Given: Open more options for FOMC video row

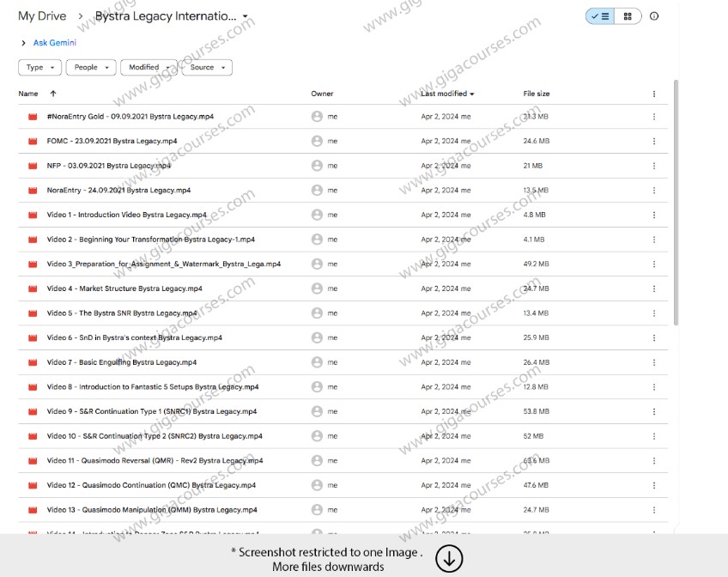Looking at the screenshot, I should point(654,141).
